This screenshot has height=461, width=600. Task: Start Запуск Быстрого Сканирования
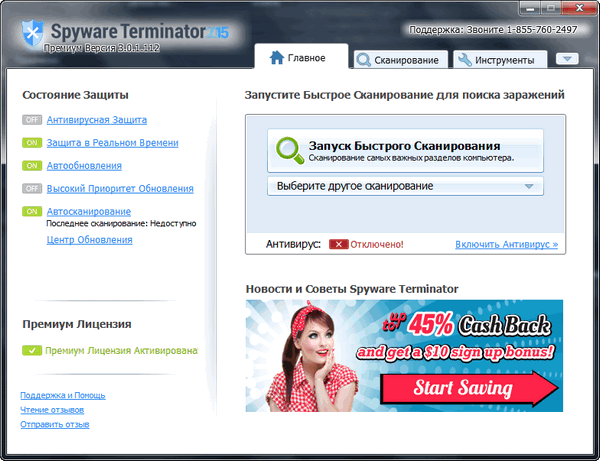405,151
